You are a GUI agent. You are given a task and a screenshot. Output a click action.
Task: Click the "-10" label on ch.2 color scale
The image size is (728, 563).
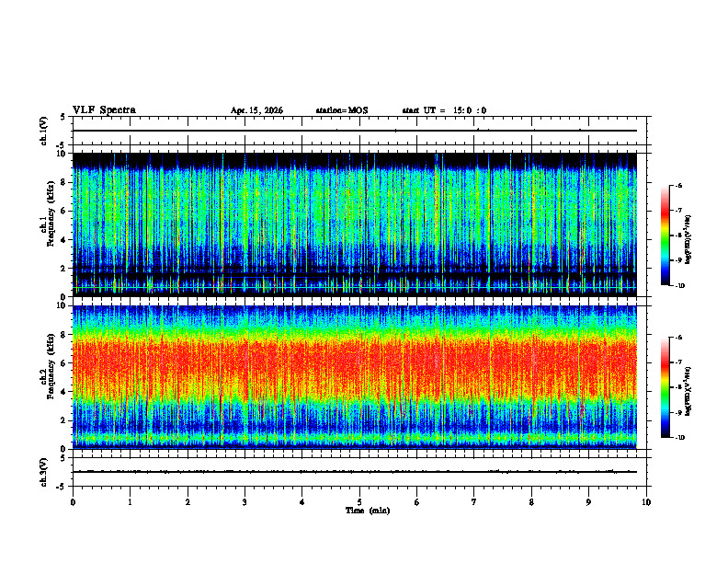679,438
